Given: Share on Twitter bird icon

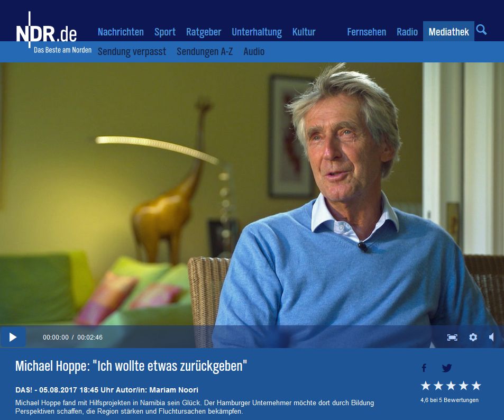Looking at the screenshot, I should (446, 368).
